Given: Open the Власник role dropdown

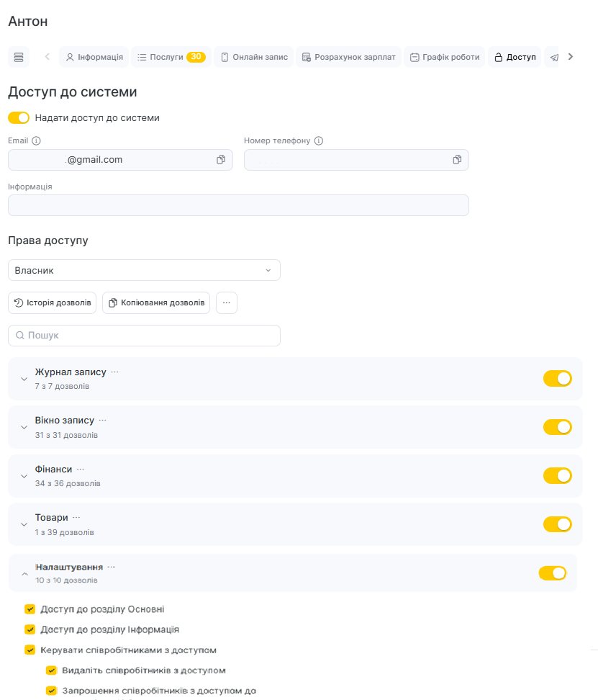Looking at the screenshot, I should (144, 271).
